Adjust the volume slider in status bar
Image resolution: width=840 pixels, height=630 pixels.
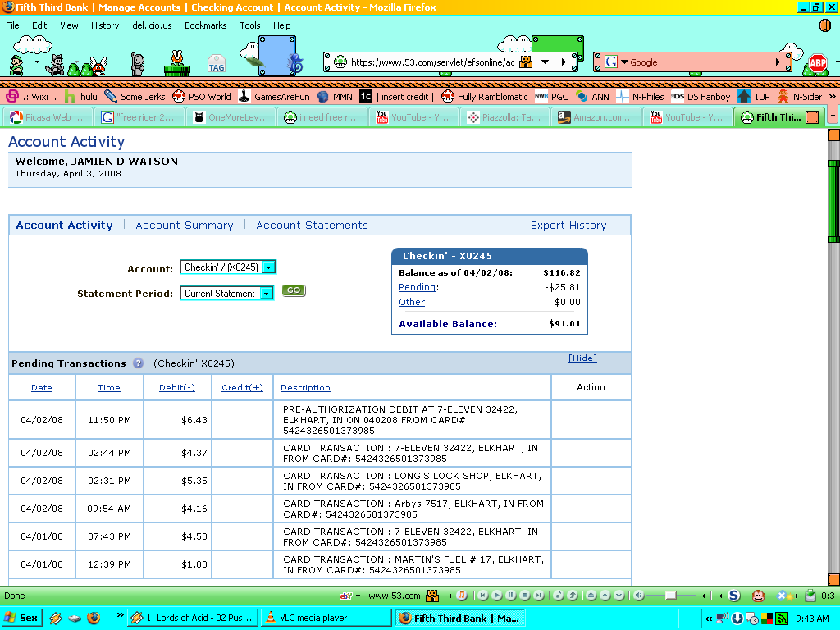[670, 596]
